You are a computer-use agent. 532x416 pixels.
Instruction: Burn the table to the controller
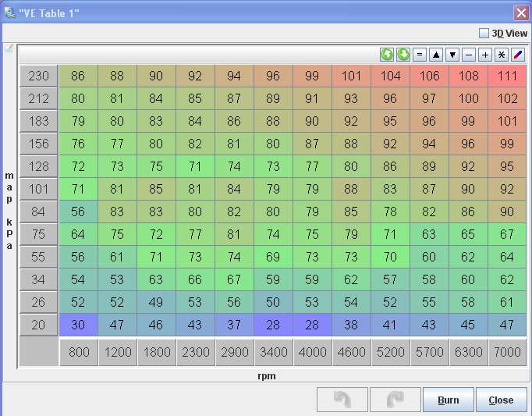tap(449, 400)
